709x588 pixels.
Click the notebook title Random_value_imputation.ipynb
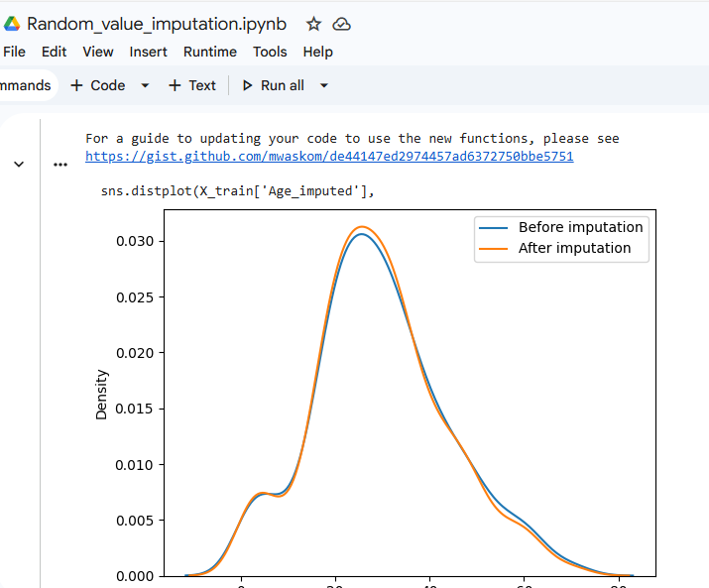coord(157,24)
